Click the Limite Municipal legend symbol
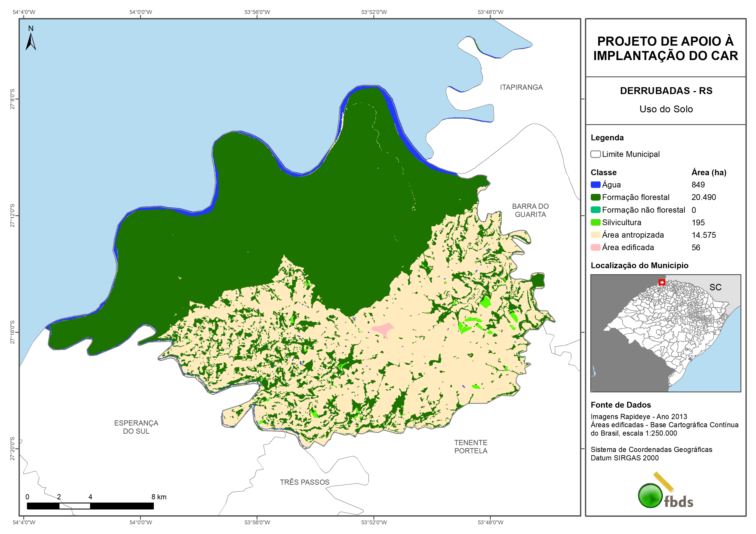Viewport: 756px width, 534px height. pos(595,154)
